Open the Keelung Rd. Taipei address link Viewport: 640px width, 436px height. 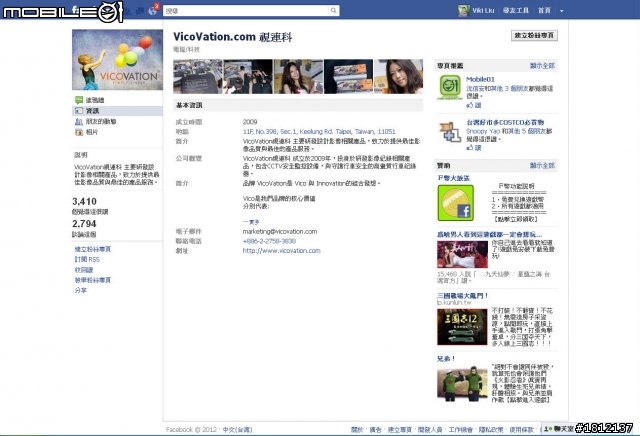click(x=319, y=131)
